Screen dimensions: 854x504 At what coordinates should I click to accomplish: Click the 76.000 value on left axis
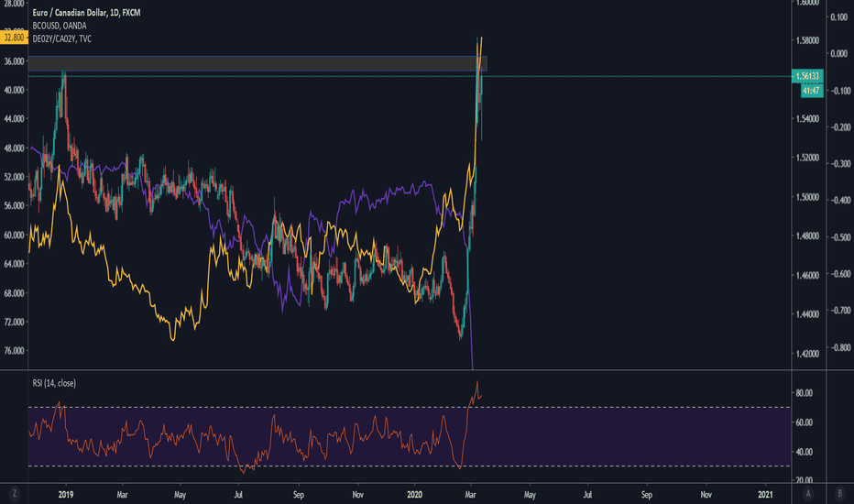pos(14,351)
